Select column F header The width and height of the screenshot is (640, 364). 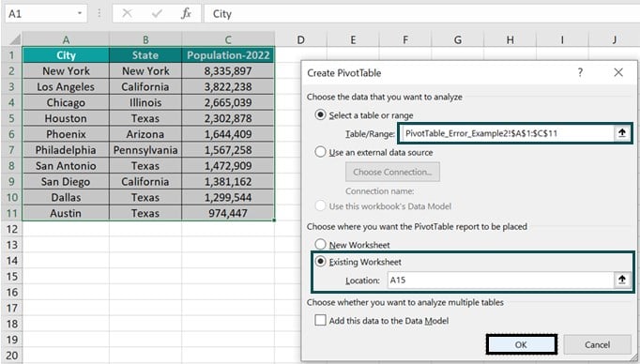click(x=405, y=39)
